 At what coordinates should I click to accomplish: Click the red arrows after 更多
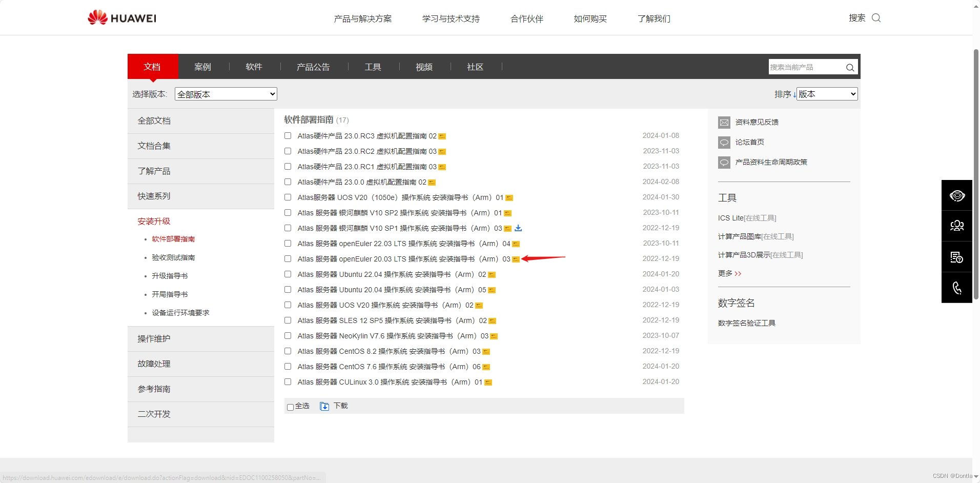(x=738, y=274)
